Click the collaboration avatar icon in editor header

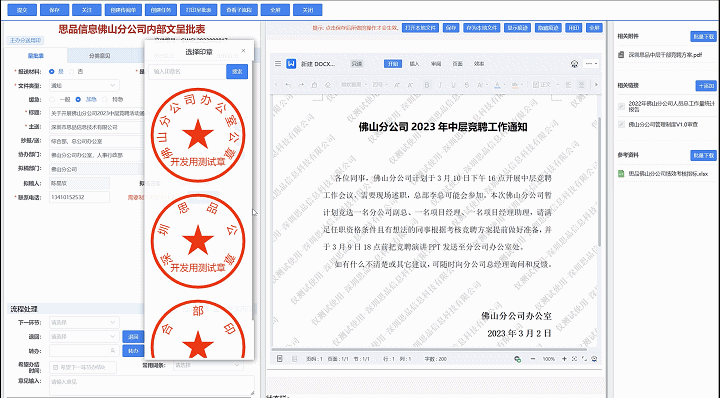[x=574, y=64]
